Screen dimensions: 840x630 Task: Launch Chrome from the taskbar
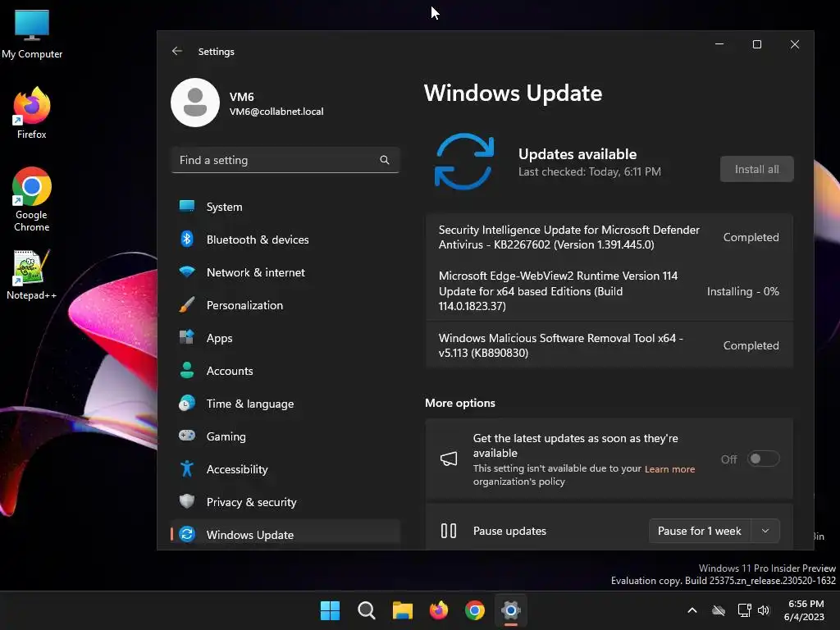click(475, 610)
